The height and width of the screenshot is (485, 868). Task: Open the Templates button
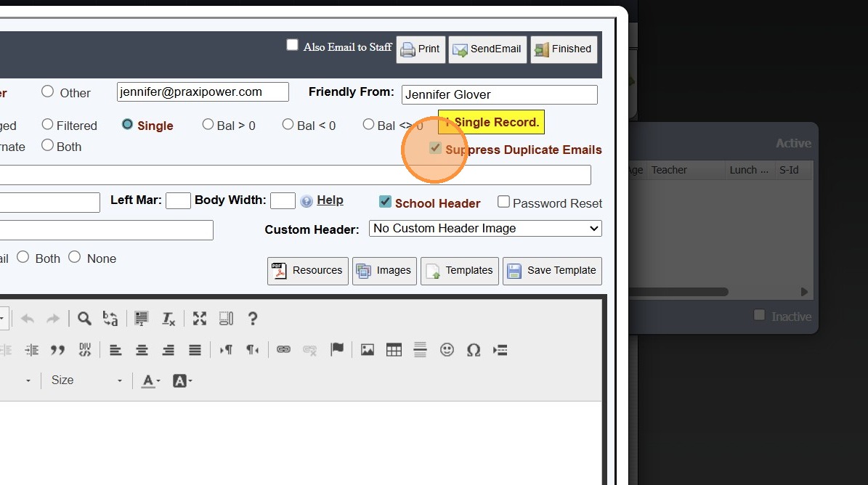460,271
